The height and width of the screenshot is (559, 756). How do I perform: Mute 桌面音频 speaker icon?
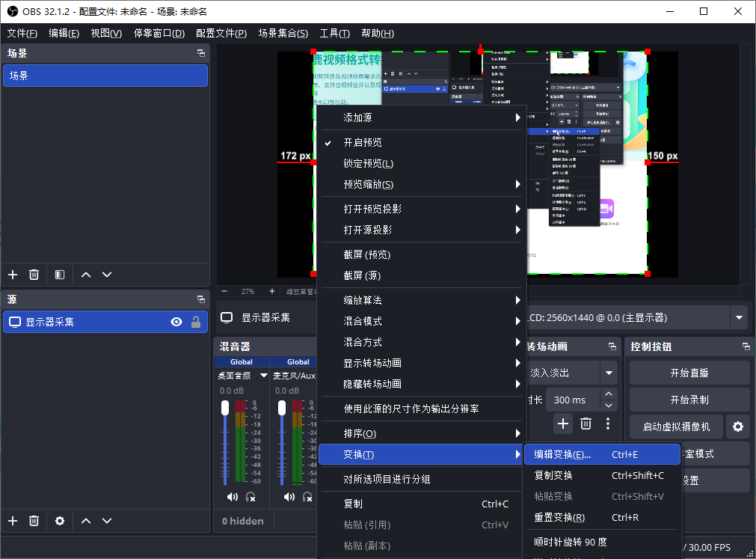tap(233, 497)
